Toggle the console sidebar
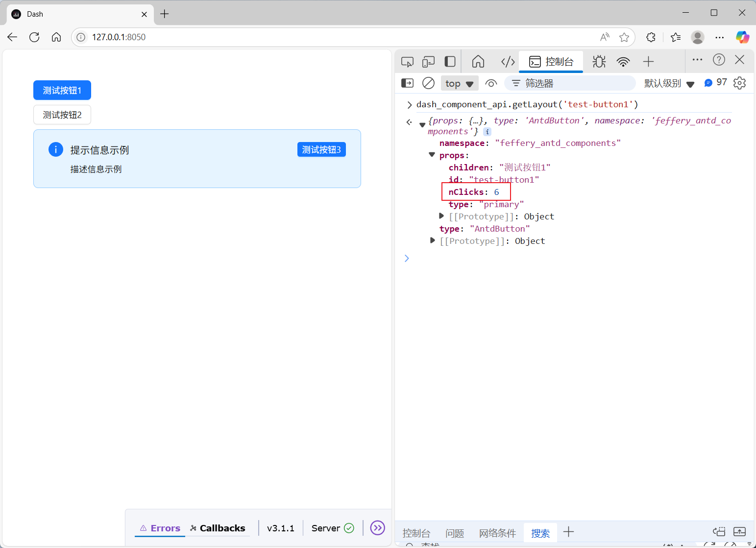The height and width of the screenshot is (548, 756). (407, 83)
